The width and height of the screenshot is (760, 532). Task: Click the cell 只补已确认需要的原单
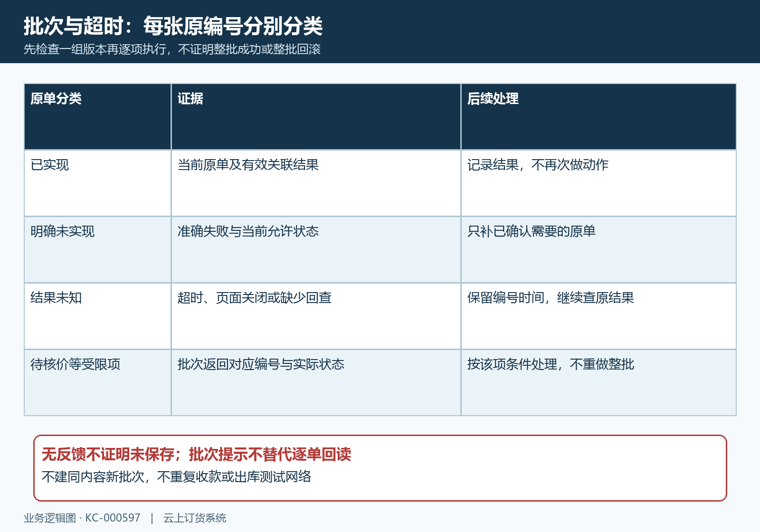[598, 250]
